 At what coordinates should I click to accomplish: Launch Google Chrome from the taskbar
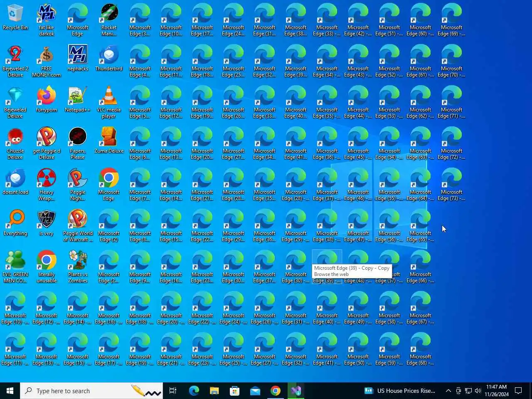[275, 391]
